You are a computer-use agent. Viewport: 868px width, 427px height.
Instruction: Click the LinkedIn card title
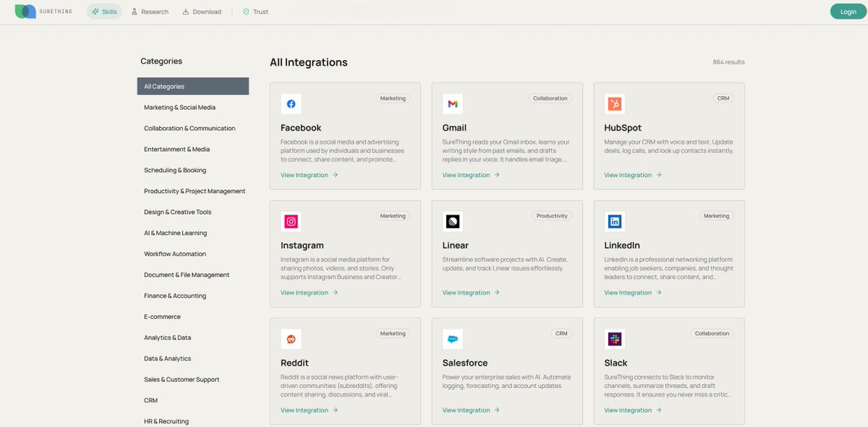[x=622, y=246]
